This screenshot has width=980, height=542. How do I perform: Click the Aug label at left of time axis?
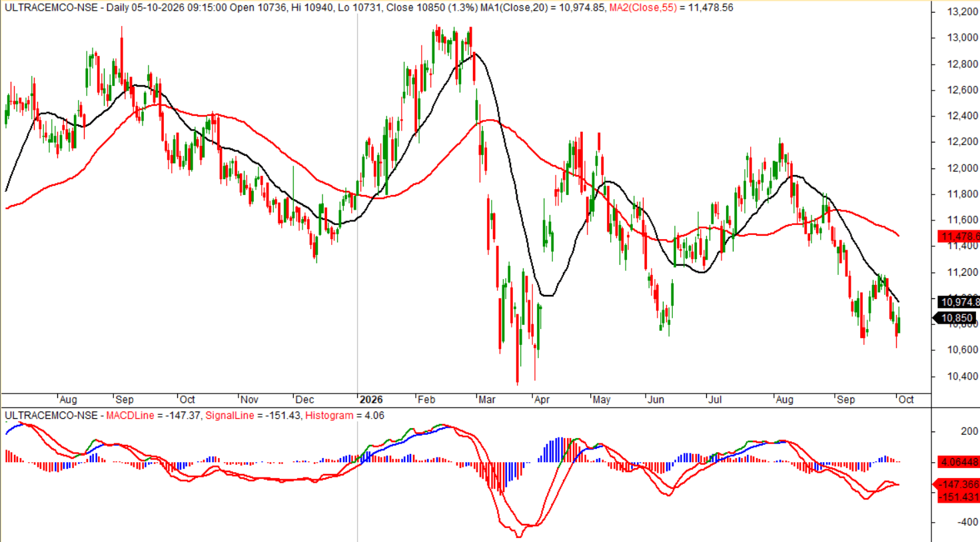[68, 400]
